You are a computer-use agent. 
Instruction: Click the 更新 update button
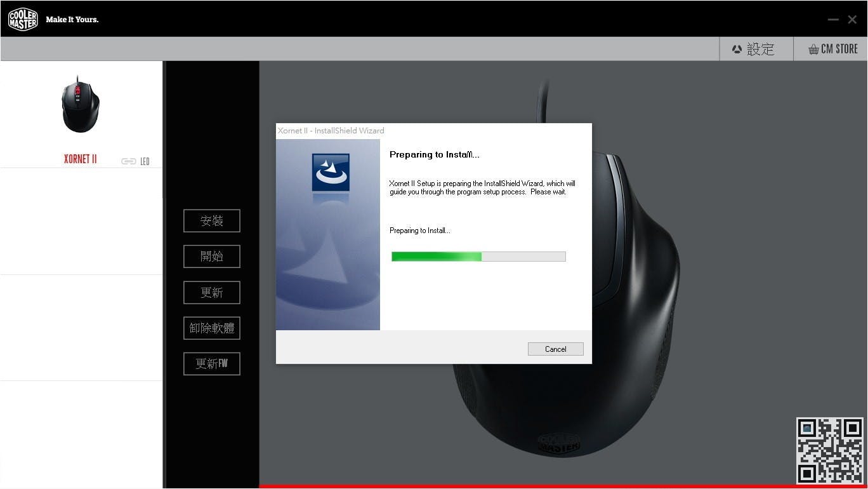(211, 292)
